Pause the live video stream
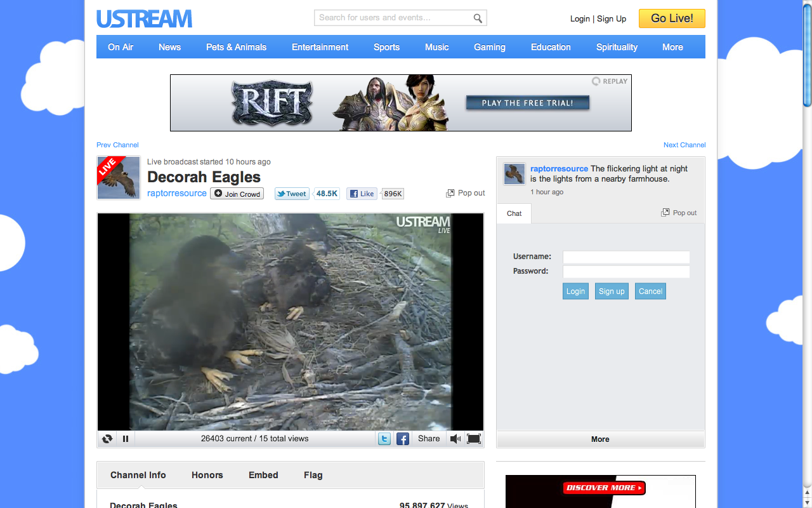 (126, 439)
